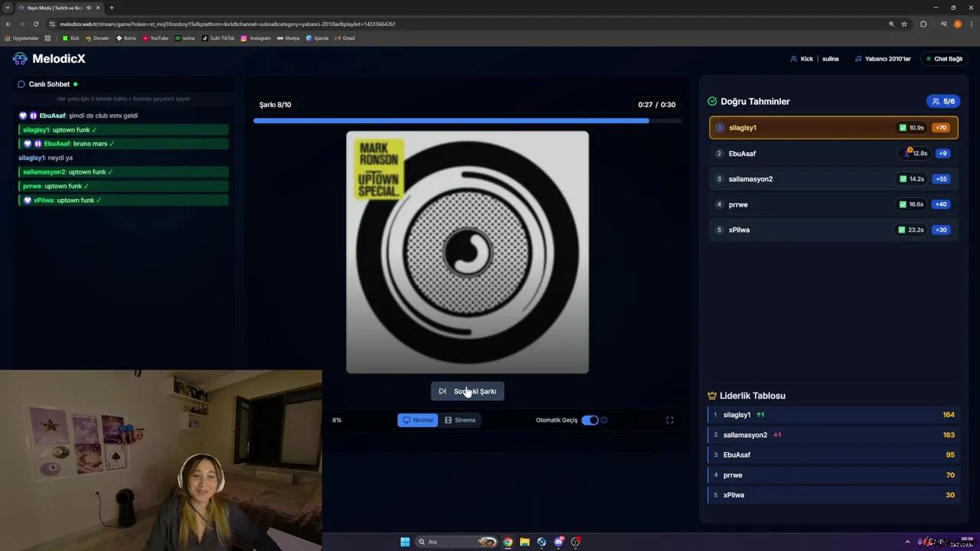The image size is (980, 551).
Task: Open the Windows Start menu
Action: point(405,542)
